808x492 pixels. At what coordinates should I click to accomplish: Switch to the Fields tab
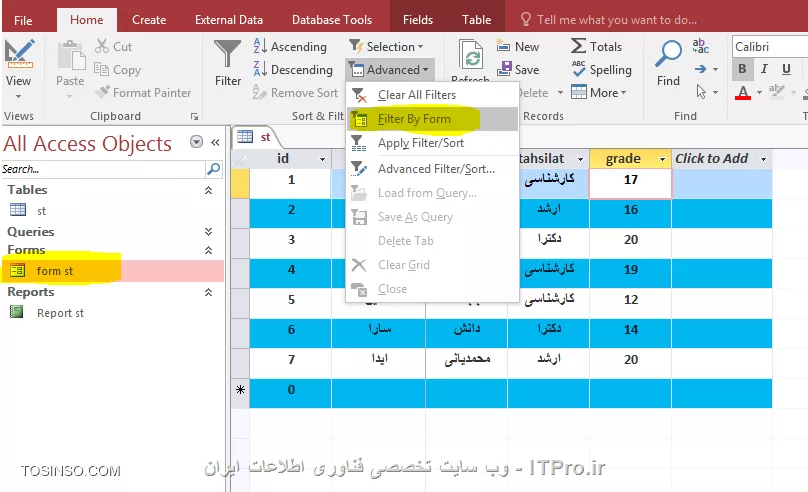[418, 20]
